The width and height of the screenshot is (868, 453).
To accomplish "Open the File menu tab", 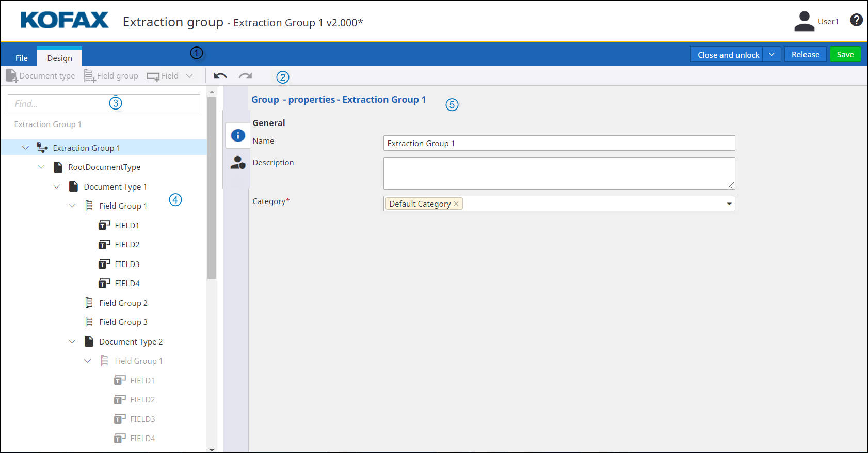I will (22, 58).
